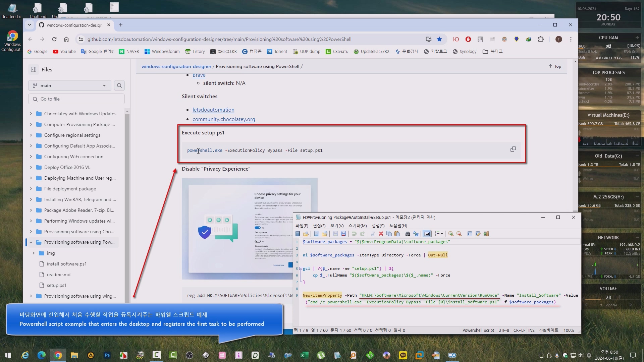This screenshot has width=644, height=362.
Task: Expand File deployment package folder
Action: (31, 189)
